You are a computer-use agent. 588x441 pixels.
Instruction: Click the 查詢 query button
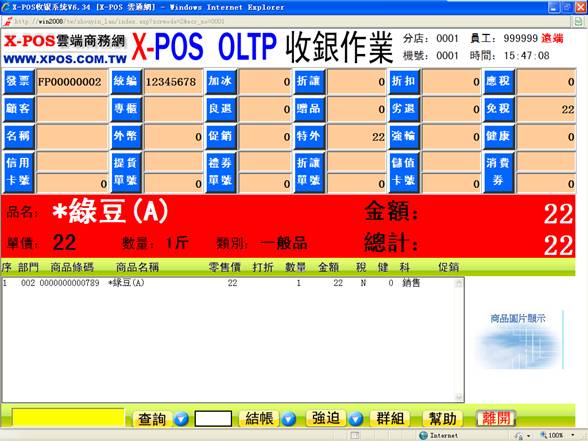coord(152,418)
